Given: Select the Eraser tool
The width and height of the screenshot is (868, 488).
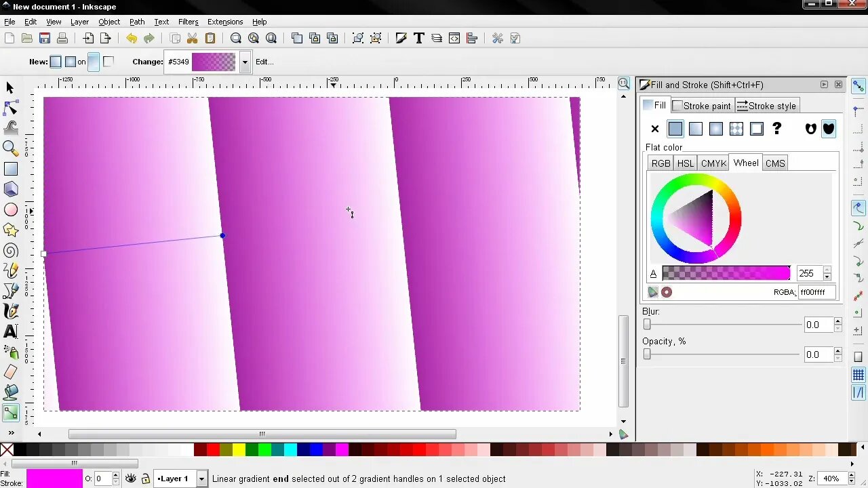Looking at the screenshot, I should 10,372.
